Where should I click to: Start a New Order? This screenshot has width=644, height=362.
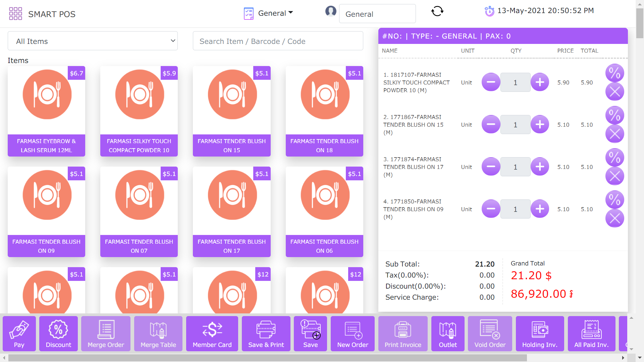click(353, 334)
